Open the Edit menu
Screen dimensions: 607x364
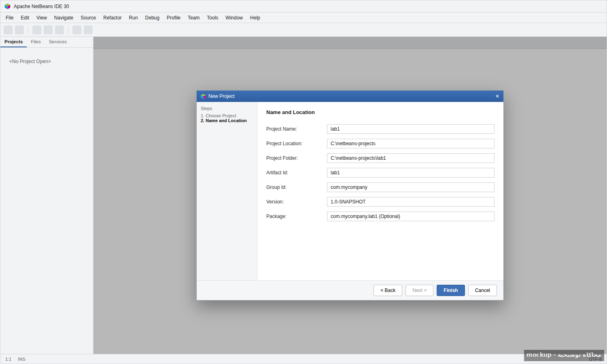point(25,18)
